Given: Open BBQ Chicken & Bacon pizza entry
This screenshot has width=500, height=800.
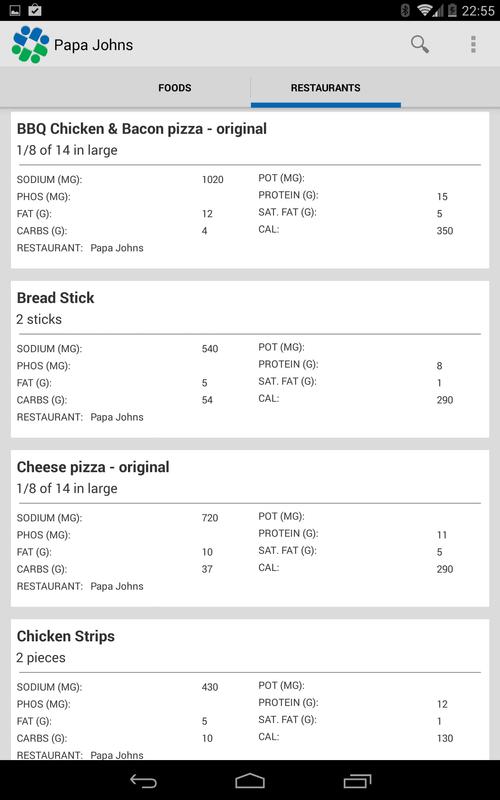Looking at the screenshot, I should 250,190.
